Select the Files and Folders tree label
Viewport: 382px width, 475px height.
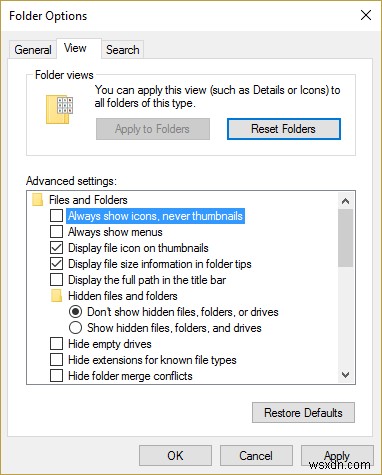[88, 200]
